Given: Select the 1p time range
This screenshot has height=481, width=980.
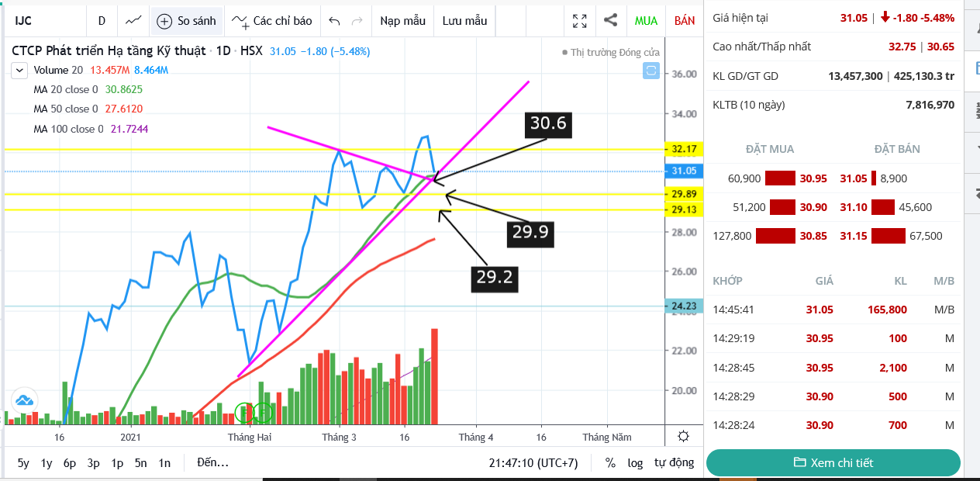Looking at the screenshot, I should (x=117, y=463).
